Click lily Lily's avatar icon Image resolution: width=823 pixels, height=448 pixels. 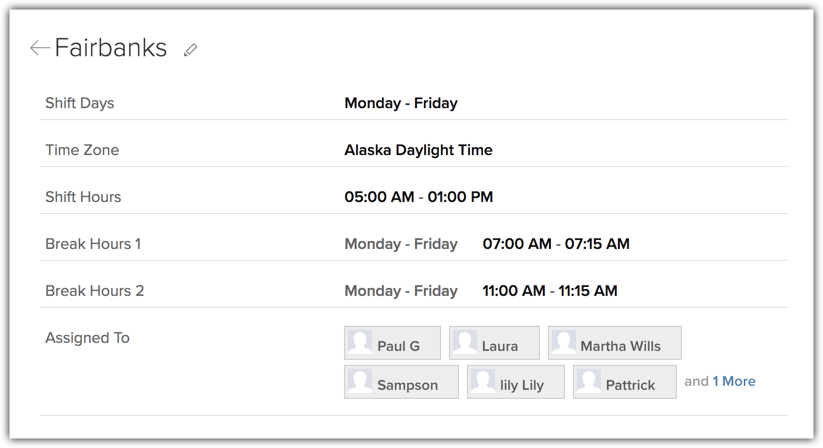click(x=482, y=382)
